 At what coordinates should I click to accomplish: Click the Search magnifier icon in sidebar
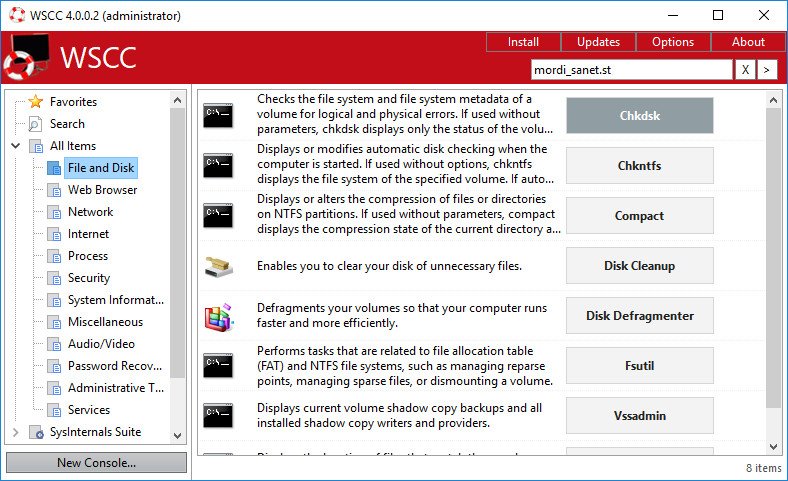click(x=36, y=124)
